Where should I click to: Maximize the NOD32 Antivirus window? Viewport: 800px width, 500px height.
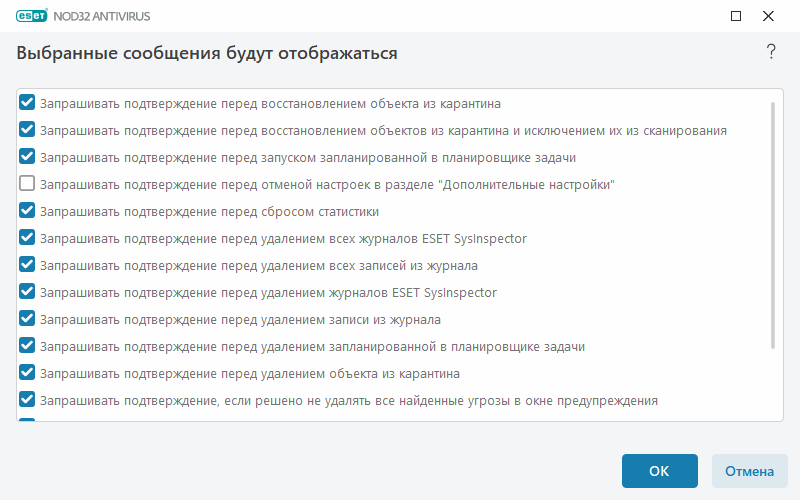click(x=736, y=16)
